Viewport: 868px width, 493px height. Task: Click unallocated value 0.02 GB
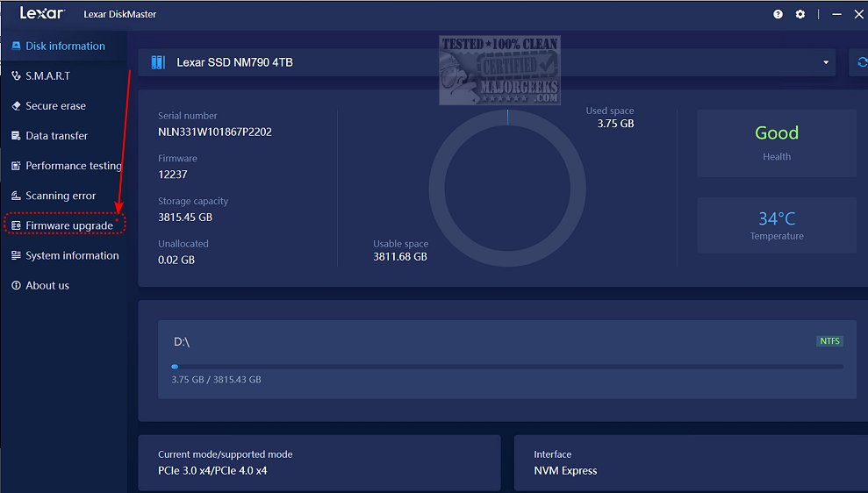[x=176, y=260]
